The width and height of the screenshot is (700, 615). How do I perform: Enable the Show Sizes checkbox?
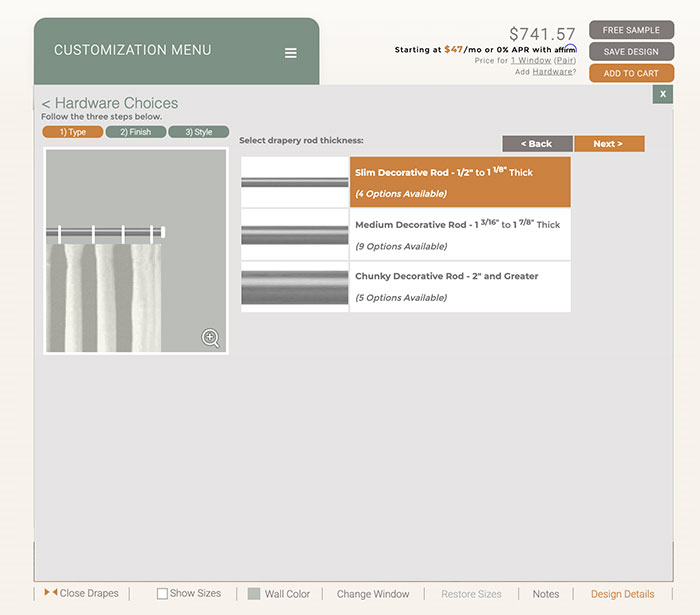pyautogui.click(x=162, y=594)
